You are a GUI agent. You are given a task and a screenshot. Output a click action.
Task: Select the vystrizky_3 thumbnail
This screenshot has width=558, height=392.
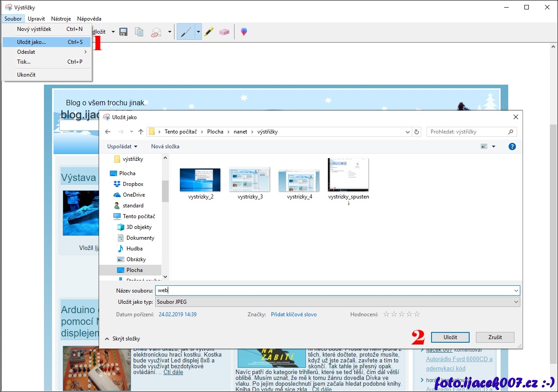coord(250,180)
